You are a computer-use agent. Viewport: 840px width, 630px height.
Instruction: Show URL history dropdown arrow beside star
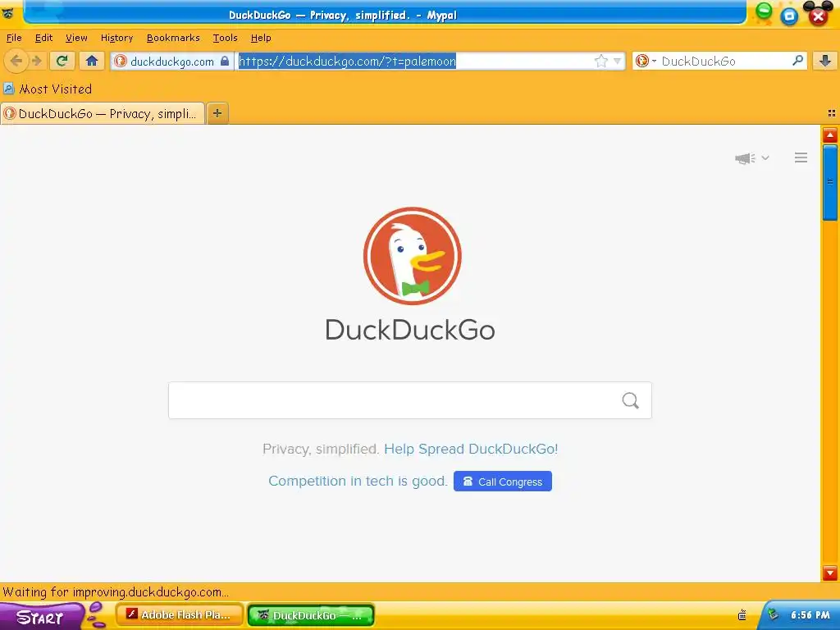(617, 61)
